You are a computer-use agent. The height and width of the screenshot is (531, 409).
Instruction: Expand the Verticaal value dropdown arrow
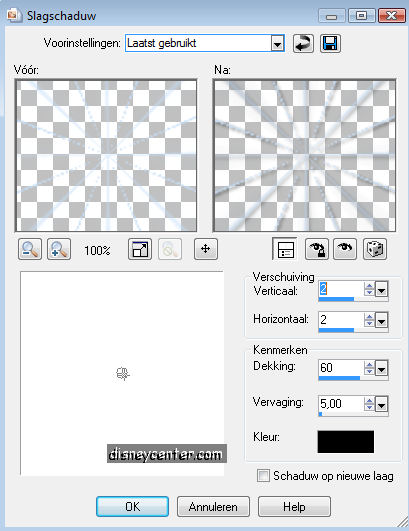(381, 290)
